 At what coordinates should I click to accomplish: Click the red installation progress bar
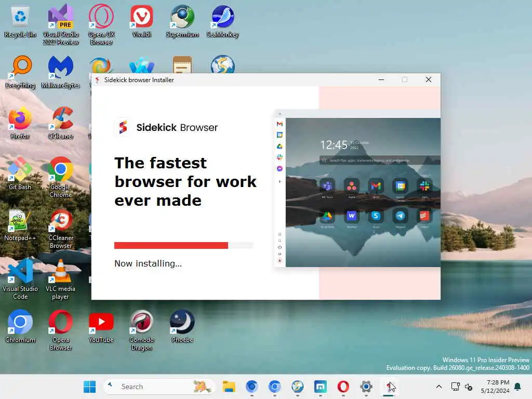pos(183,245)
